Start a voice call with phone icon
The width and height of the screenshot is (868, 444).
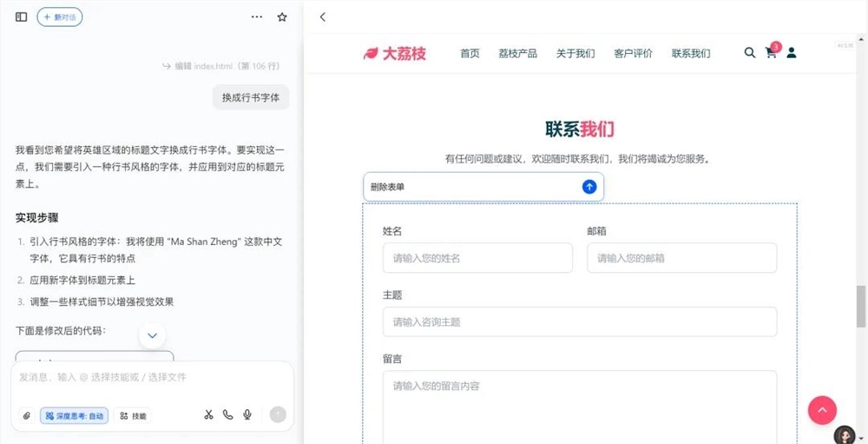(228, 414)
